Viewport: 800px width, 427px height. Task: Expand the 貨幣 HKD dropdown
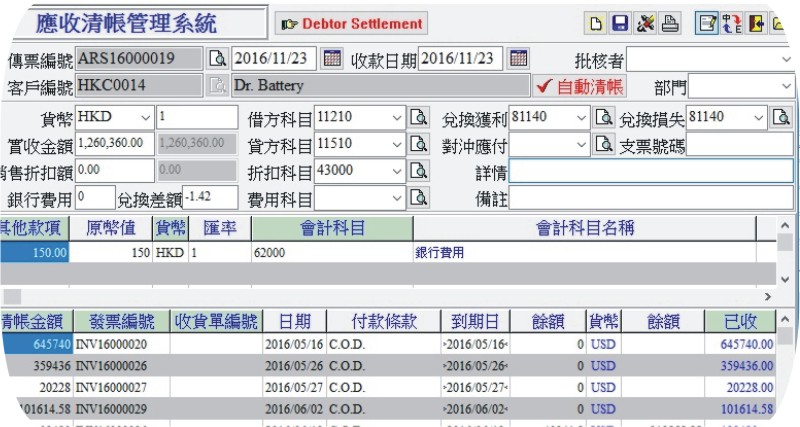pos(145,118)
